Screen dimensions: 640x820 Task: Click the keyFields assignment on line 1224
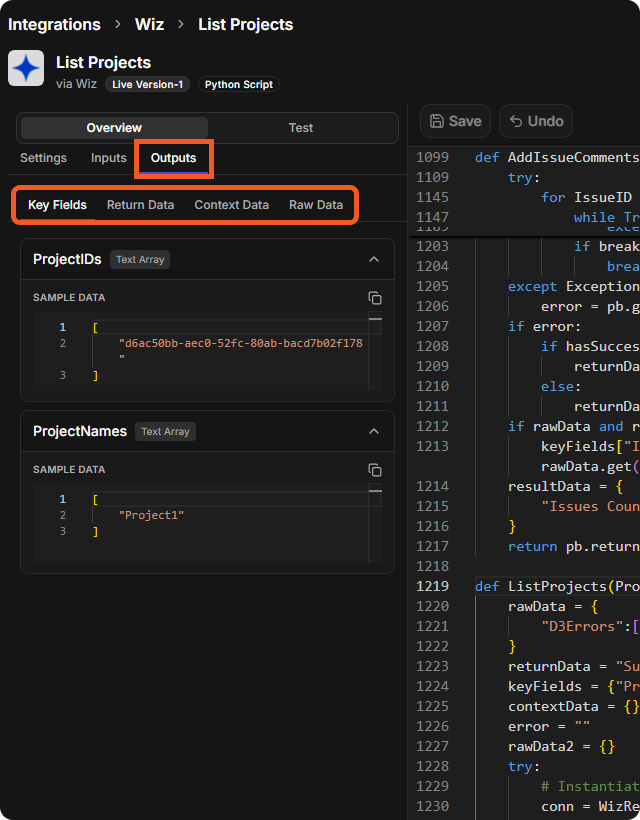pyautogui.click(x=574, y=686)
